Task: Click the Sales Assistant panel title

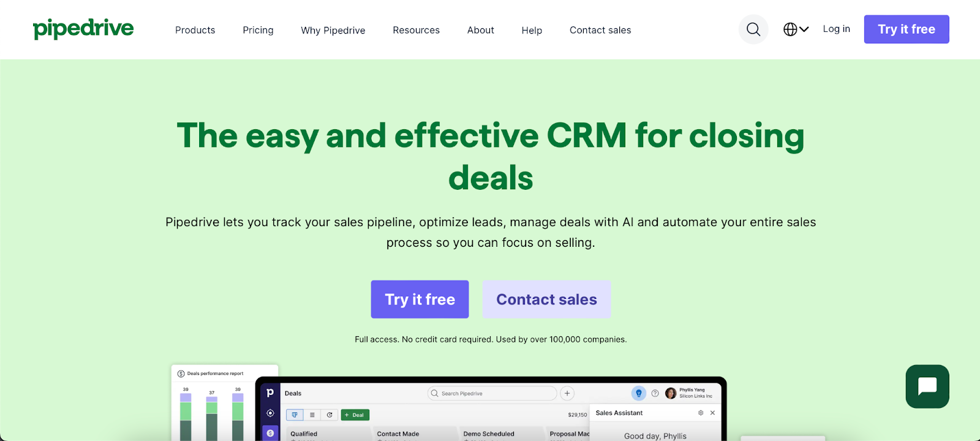Action: click(x=619, y=413)
